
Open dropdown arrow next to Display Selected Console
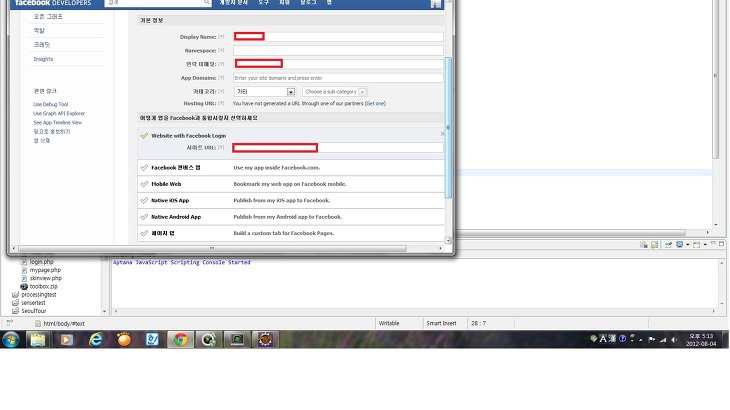click(687, 245)
